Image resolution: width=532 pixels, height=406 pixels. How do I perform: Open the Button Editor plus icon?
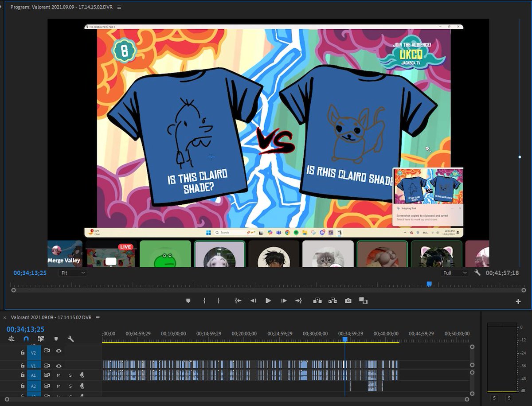pyautogui.click(x=518, y=301)
